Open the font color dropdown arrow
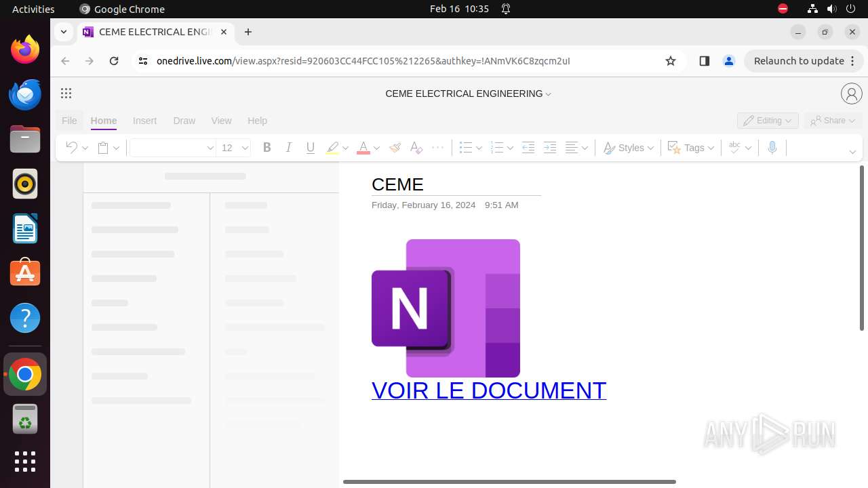The height and width of the screenshot is (488, 868). (x=376, y=148)
